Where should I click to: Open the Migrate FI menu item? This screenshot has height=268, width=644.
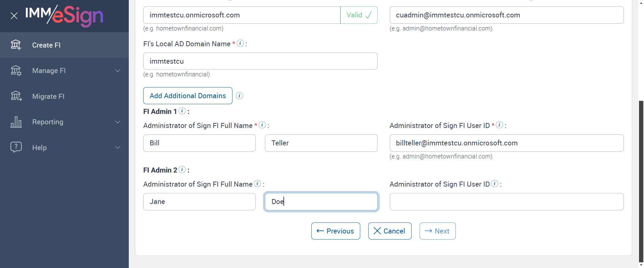point(48,96)
